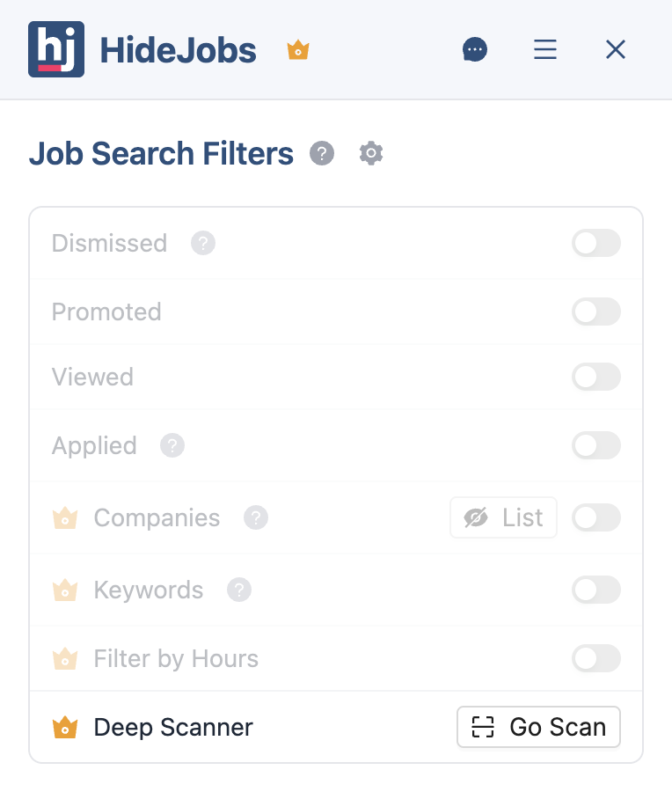Click the question mark beside Dismissed
Screen dimensions: 672x792
click(x=203, y=243)
